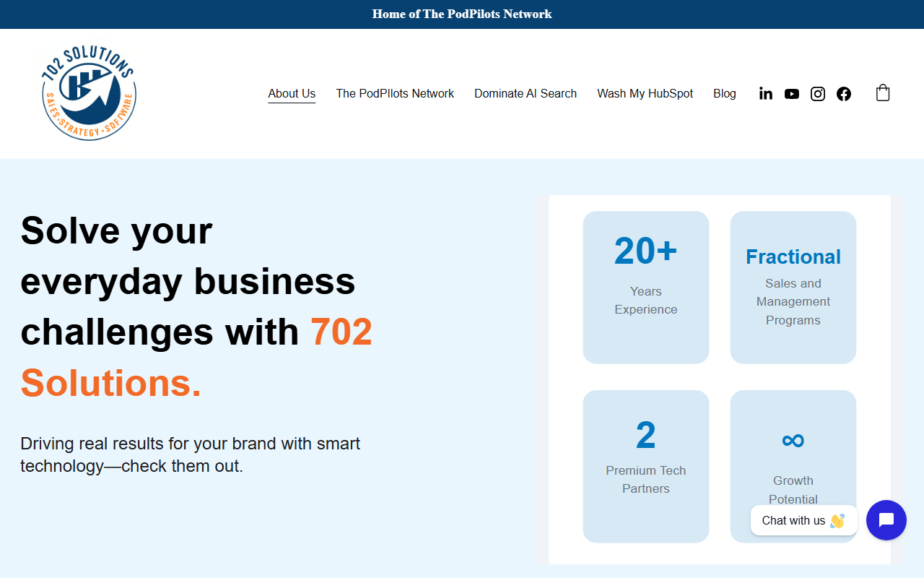
Task: Open Dominate AI Search menu item
Action: [x=526, y=93]
